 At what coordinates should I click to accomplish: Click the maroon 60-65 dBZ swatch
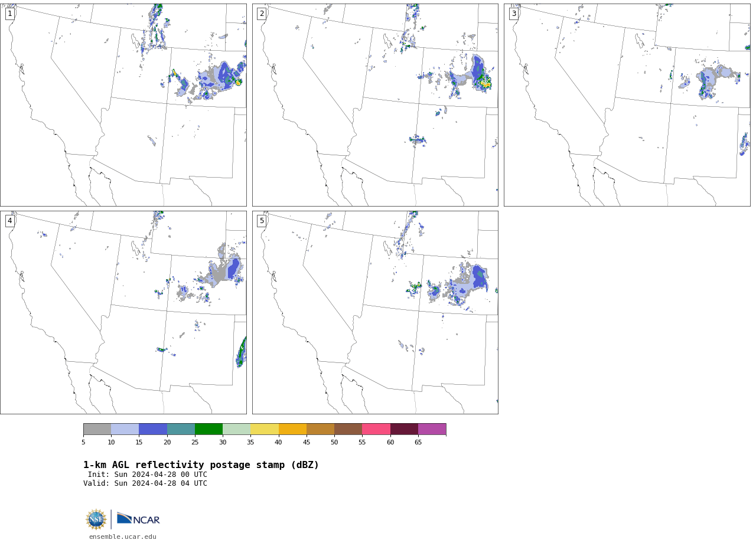point(404,429)
